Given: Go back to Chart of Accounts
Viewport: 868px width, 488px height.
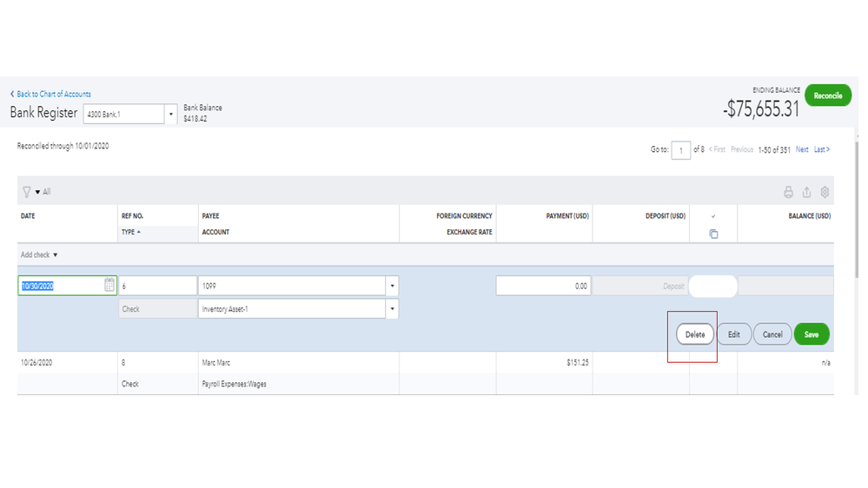Looking at the screenshot, I should [x=53, y=94].
